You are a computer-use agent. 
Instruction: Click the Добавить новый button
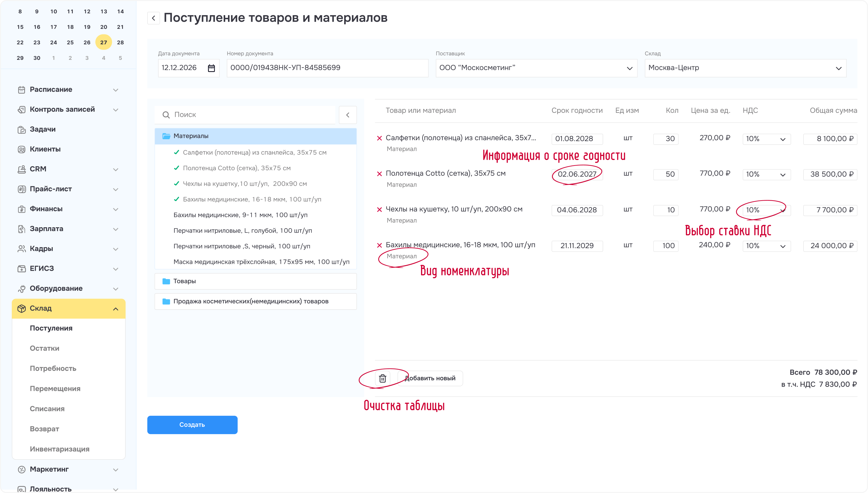coord(430,378)
